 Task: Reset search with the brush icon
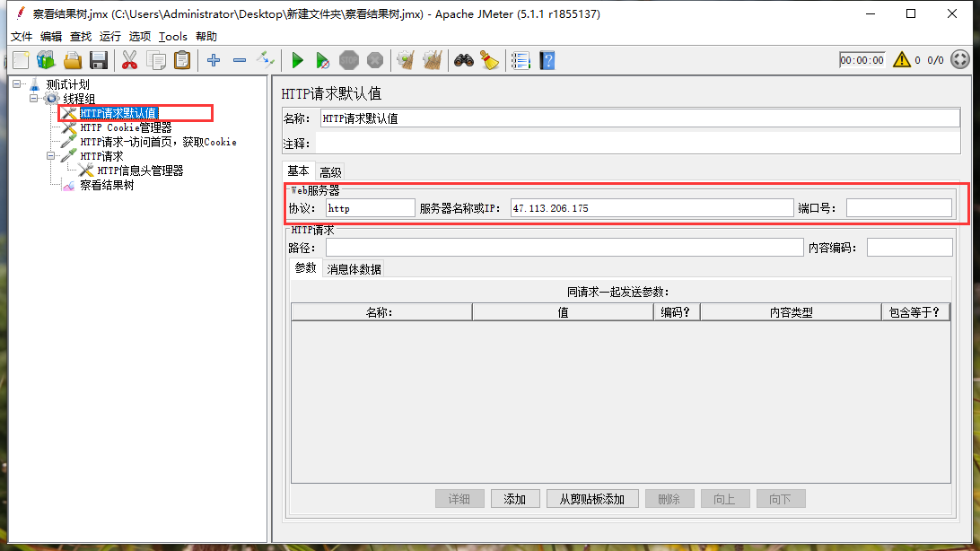click(x=489, y=61)
